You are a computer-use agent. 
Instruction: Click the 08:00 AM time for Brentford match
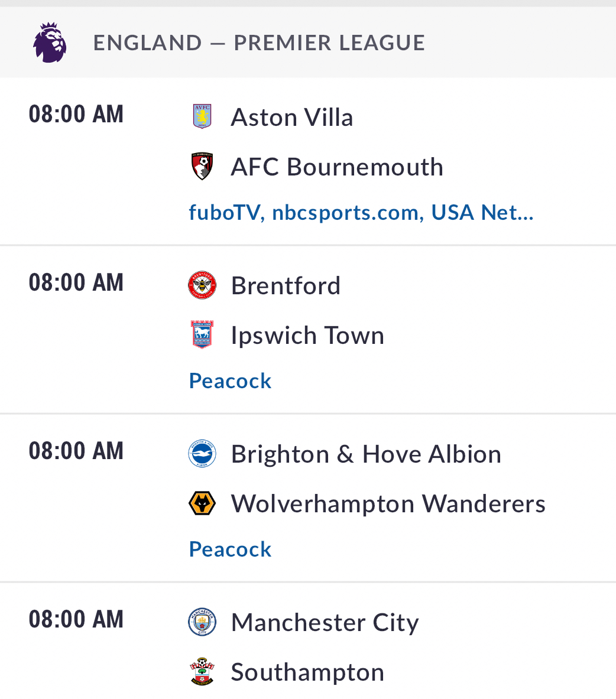coord(76,282)
